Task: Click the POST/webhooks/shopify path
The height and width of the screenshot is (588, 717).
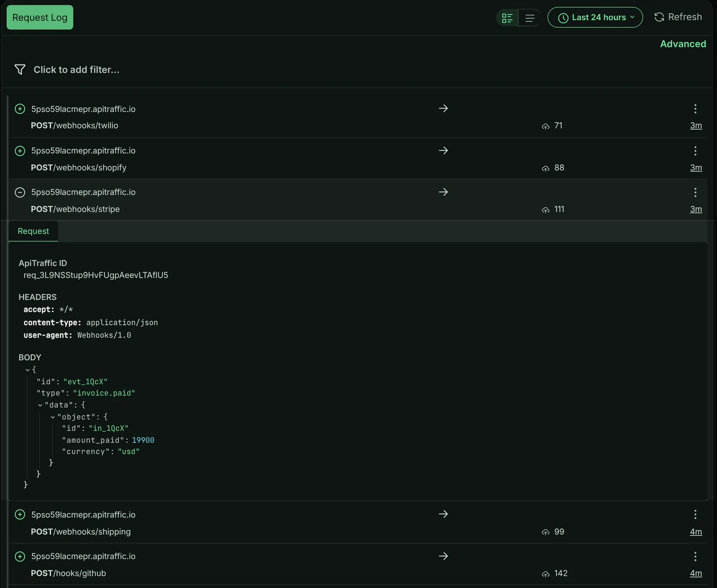Action: [78, 168]
